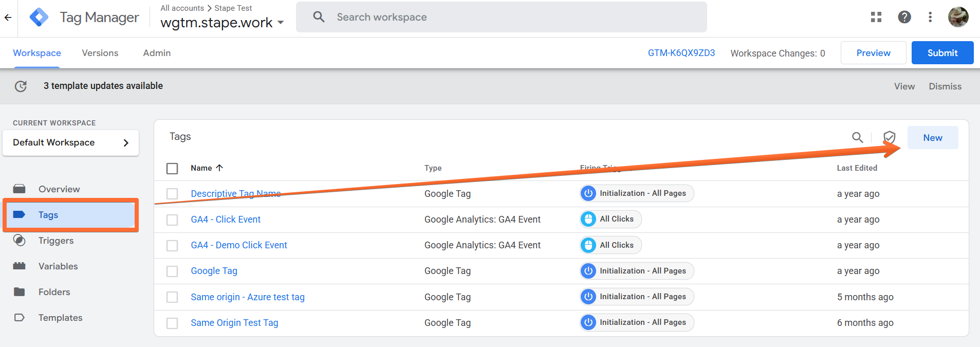Switch to the Versions tab
Image resolution: width=980 pixels, height=347 pixels.
click(x=100, y=53)
